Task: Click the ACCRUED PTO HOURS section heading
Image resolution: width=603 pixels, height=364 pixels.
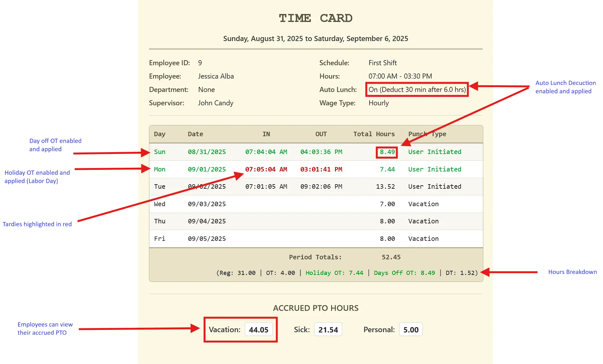Action: point(316,308)
